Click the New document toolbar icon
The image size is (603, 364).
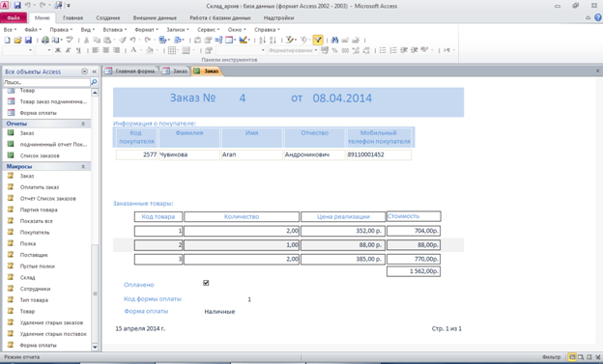click(x=7, y=40)
